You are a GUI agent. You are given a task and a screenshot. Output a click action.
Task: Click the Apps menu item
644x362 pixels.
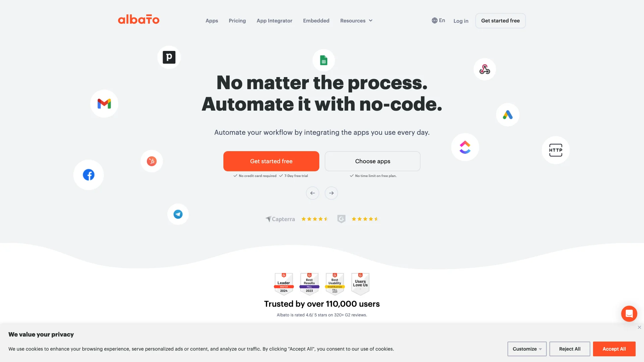[211, 21]
